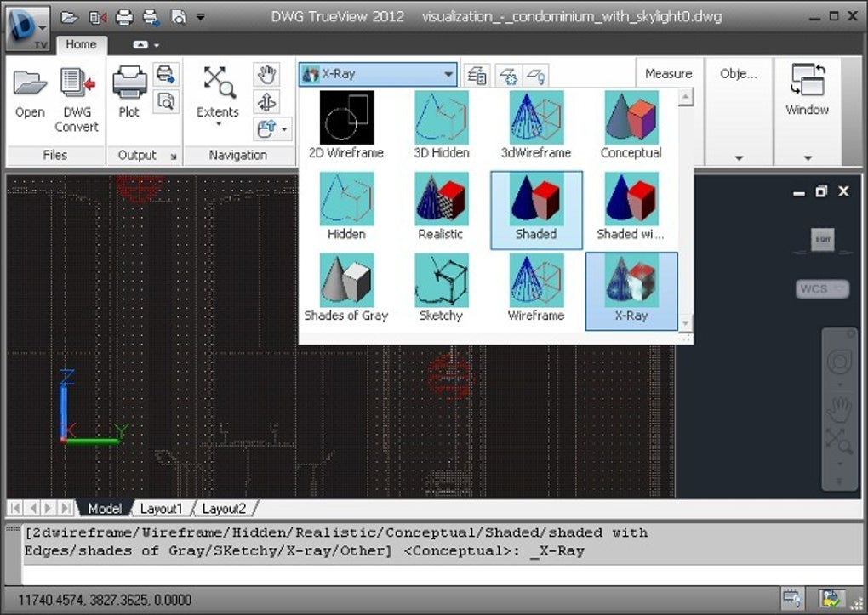The image size is (868, 615).
Task: Expand the Window panel dropdown arrow
Action: [808, 158]
